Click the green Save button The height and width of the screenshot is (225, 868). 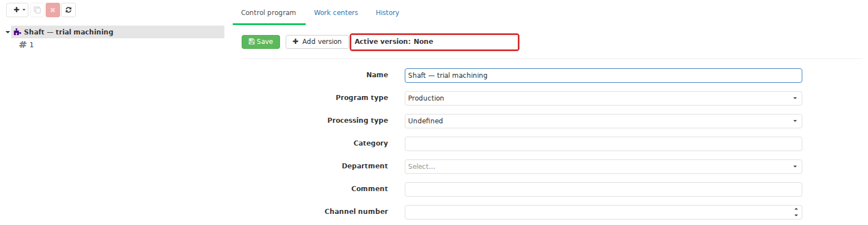(x=261, y=42)
